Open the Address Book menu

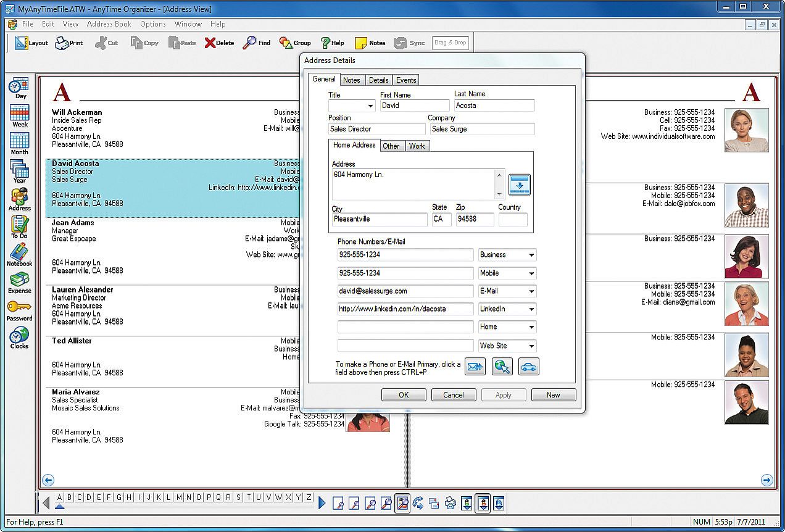109,24
